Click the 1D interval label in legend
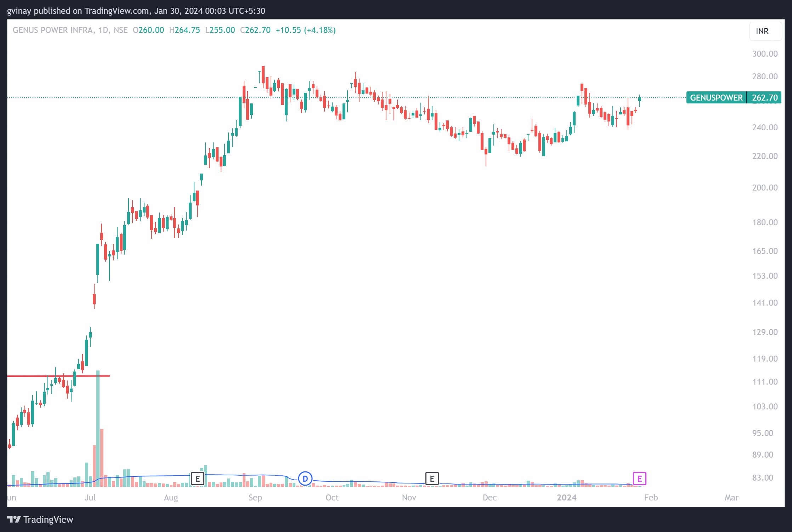 tap(103, 30)
